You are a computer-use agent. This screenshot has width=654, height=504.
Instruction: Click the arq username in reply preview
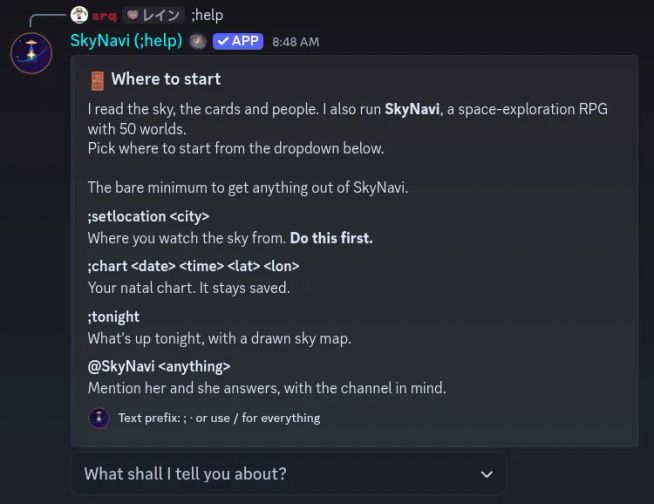pyautogui.click(x=104, y=16)
